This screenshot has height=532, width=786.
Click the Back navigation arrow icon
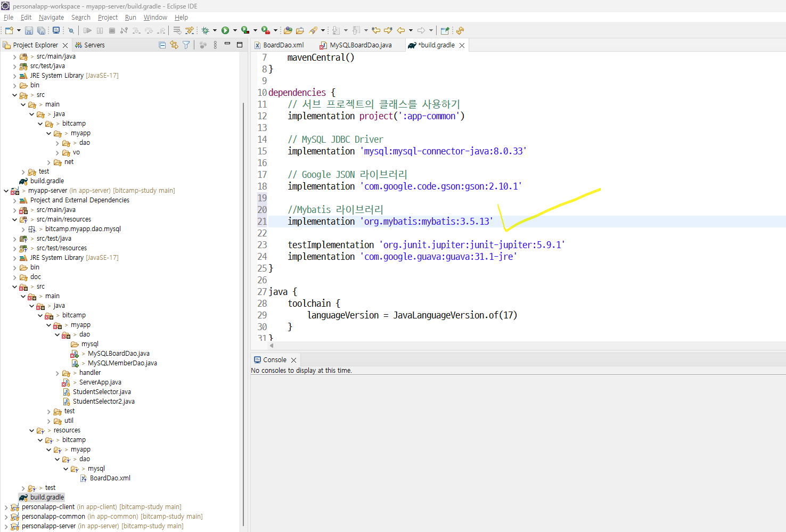coord(401,30)
